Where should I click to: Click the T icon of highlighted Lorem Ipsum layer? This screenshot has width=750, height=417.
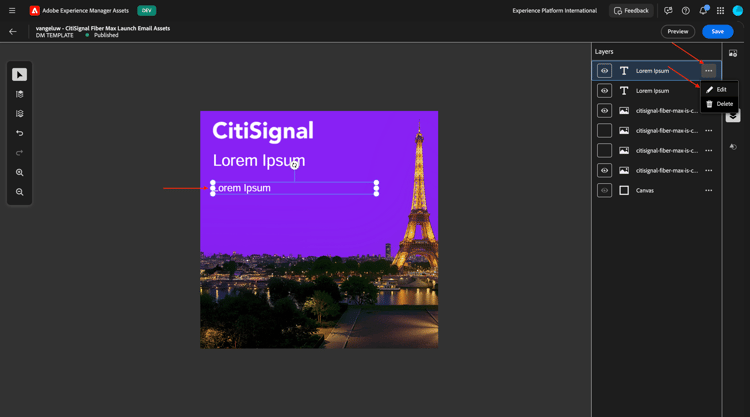(x=624, y=71)
